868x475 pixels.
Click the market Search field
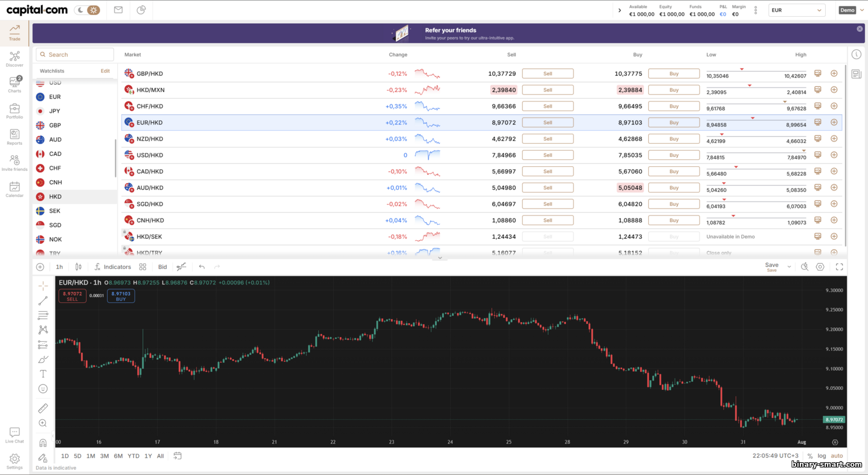(75, 54)
